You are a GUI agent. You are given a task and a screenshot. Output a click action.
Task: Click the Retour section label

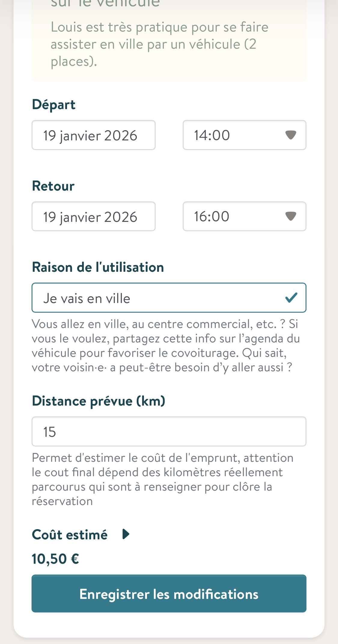53,186
